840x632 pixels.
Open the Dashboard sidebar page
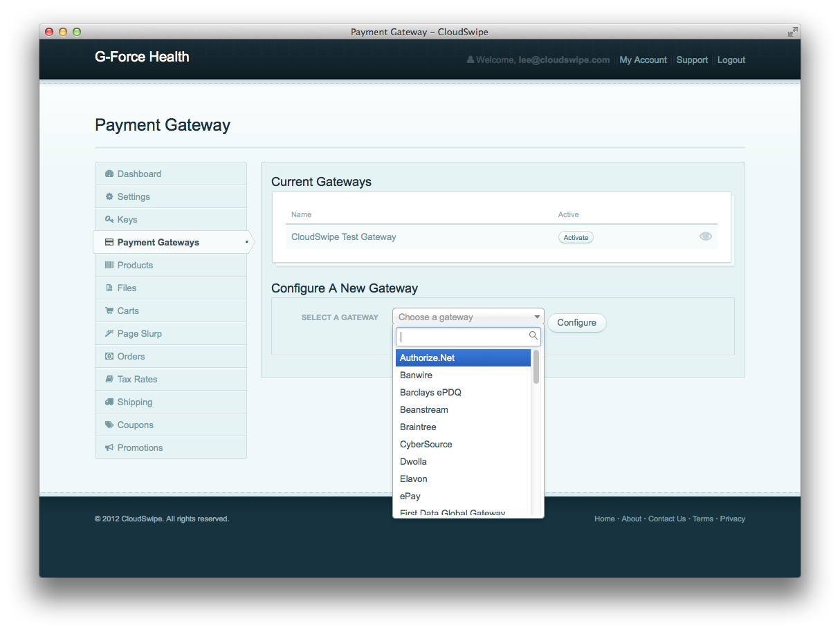[171, 174]
